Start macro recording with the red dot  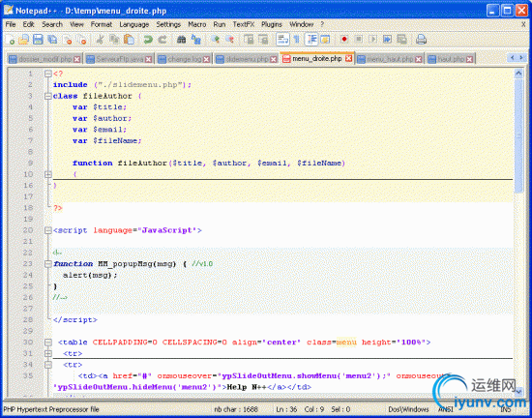(344, 40)
